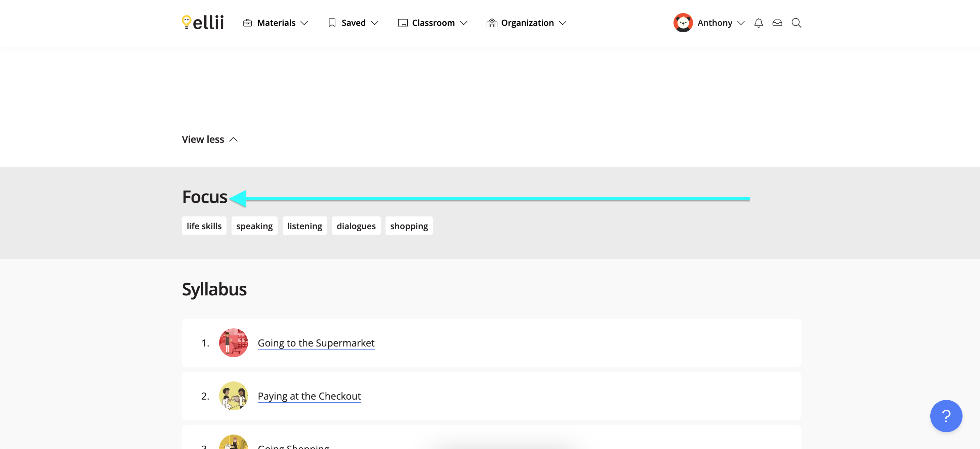
Task: Click Anthony's panda avatar
Action: coord(683,23)
